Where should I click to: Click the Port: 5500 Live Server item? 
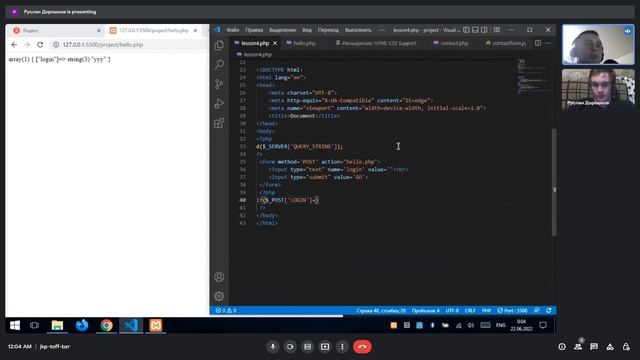[512, 311]
